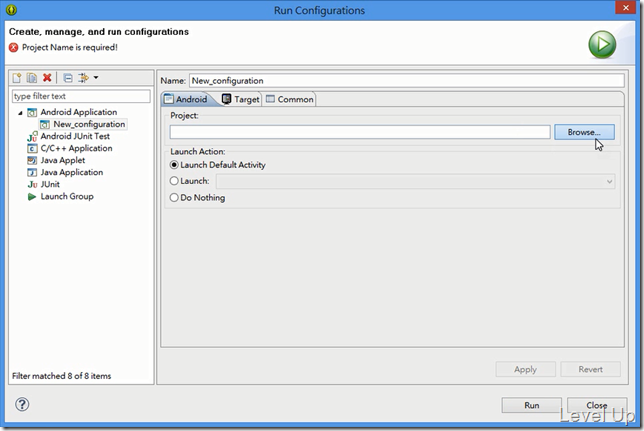This screenshot has width=644, height=431.
Task: Switch to the Common tab
Action: [290, 99]
